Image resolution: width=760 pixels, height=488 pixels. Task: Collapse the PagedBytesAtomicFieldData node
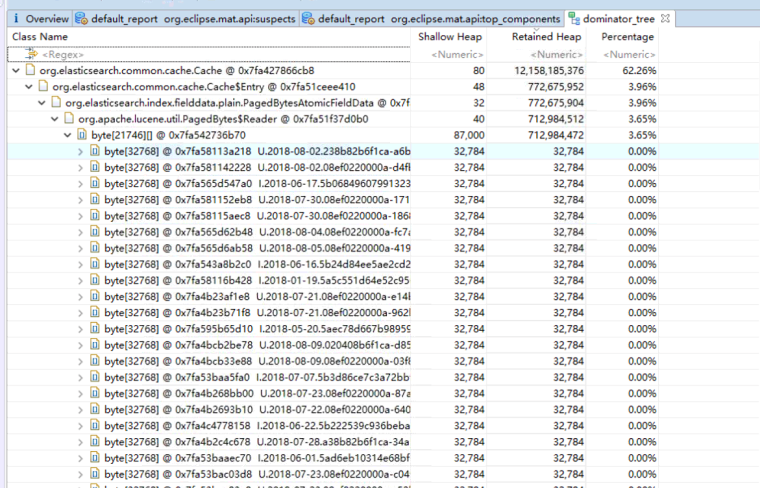coord(42,103)
